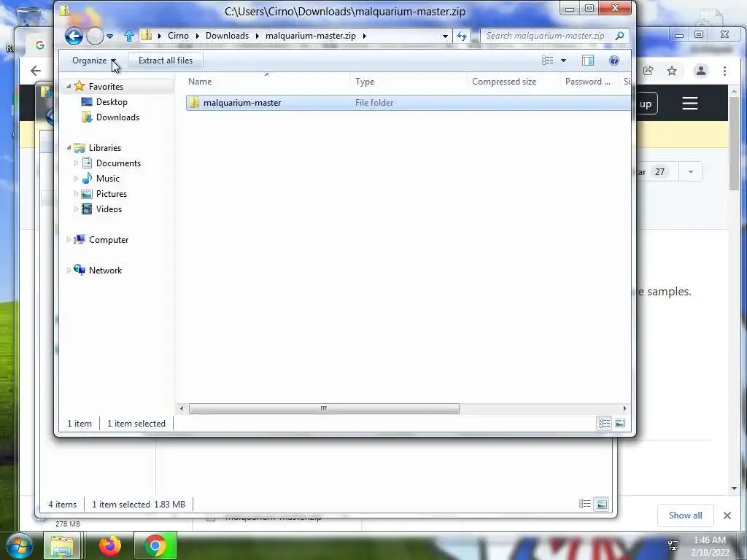The image size is (747, 560).
Task: Open Chrome's three-dot menu
Action: coord(724,71)
